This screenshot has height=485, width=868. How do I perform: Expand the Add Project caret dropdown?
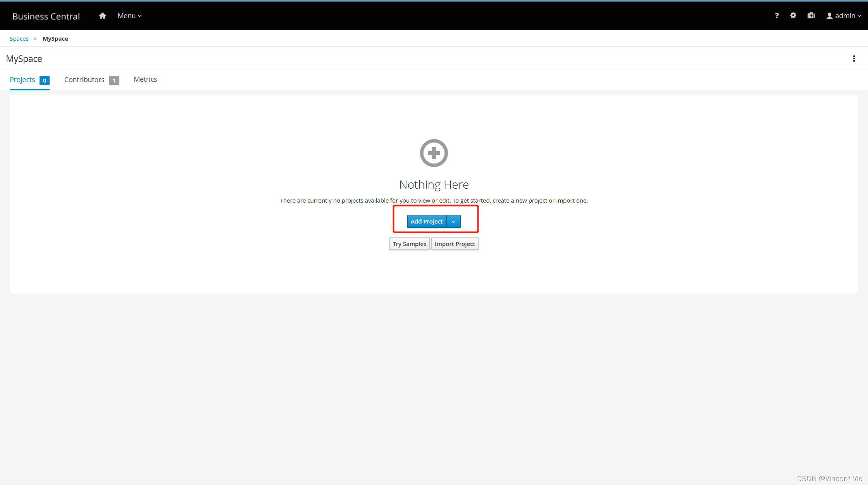point(453,222)
